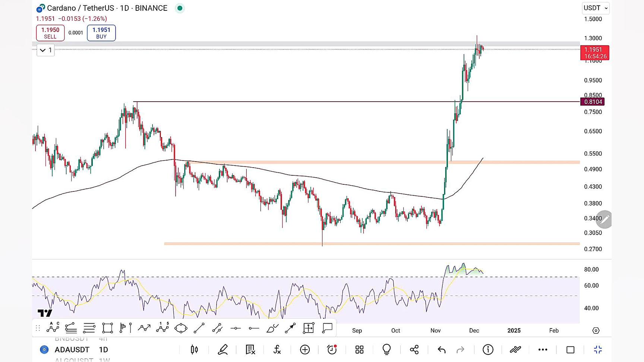Tap the Nov label on time axis
This screenshot has width=644, height=362.
[435, 331]
